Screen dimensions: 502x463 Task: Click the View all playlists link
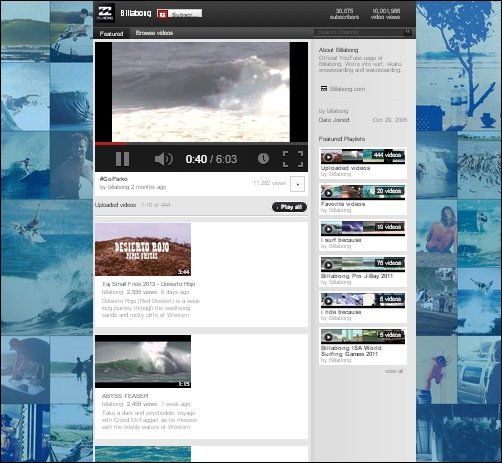[394, 371]
